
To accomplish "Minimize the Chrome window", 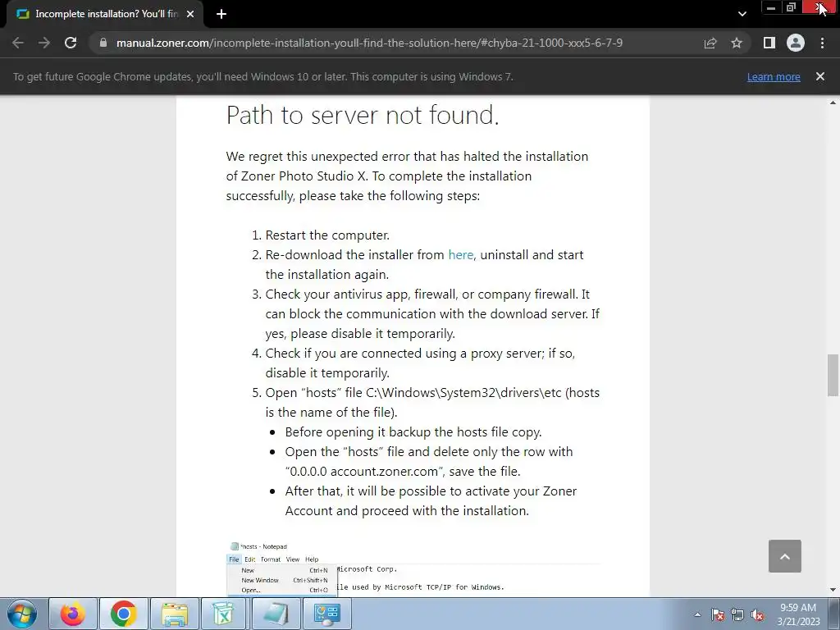I will click(x=771, y=7).
